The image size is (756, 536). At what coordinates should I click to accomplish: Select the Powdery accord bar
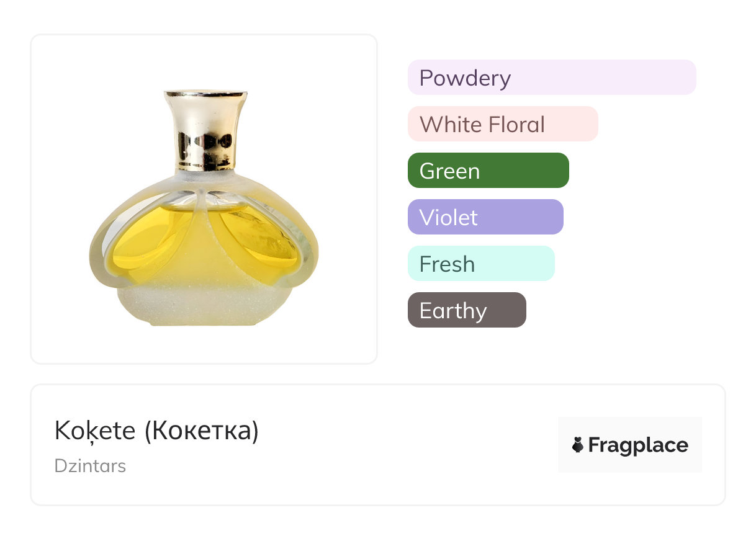(x=551, y=78)
